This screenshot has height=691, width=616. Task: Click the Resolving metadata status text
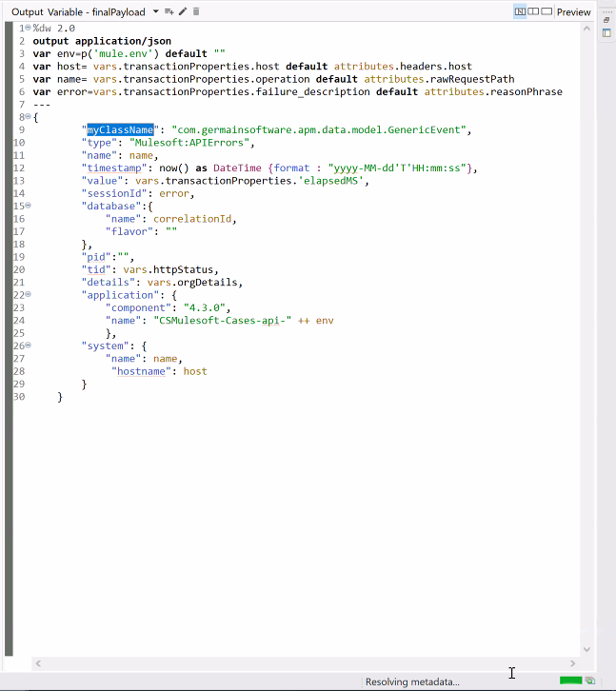click(x=412, y=681)
